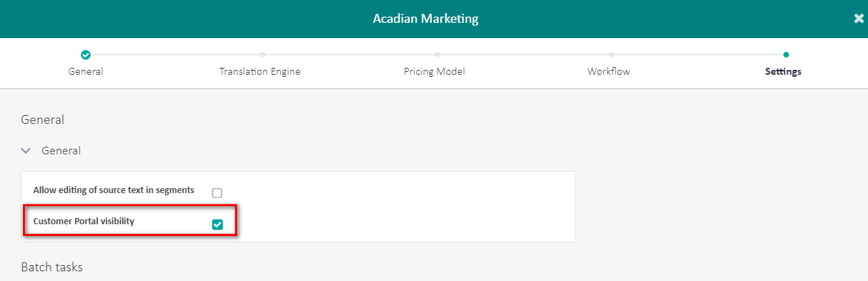The image size is (868, 281).
Task: Click the General subsection title next to chevron
Action: [61, 150]
